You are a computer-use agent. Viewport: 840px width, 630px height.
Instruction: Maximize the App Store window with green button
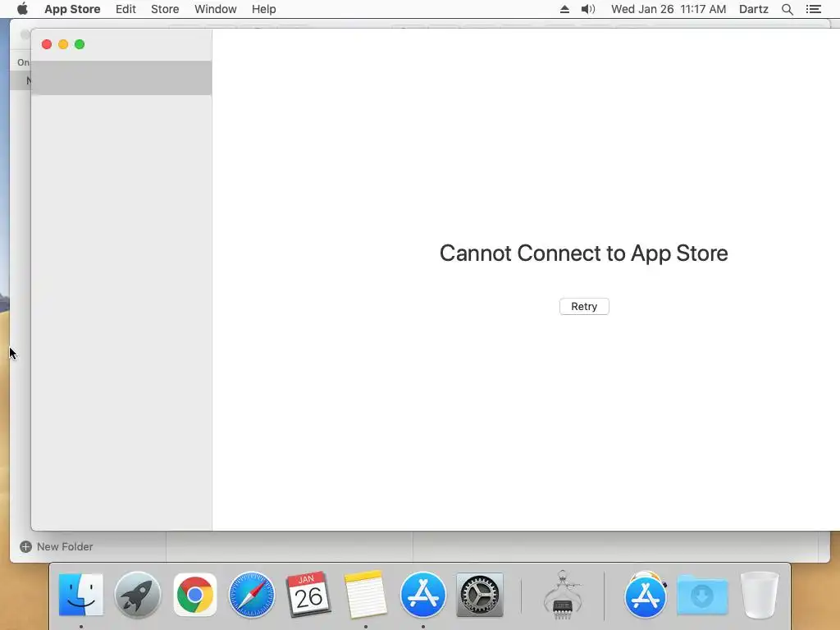[x=80, y=44]
